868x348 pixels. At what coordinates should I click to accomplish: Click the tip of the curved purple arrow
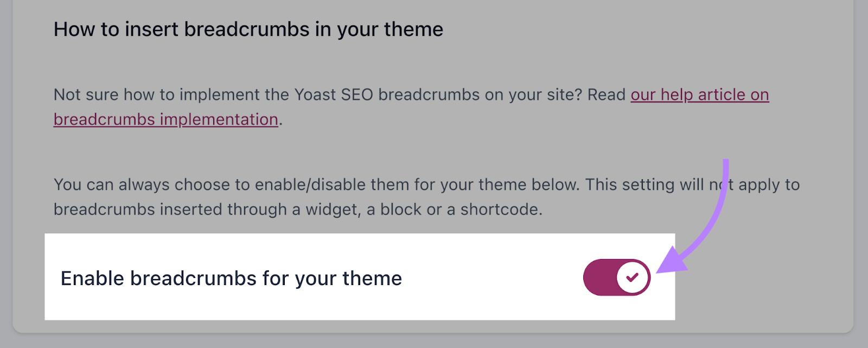(x=665, y=269)
